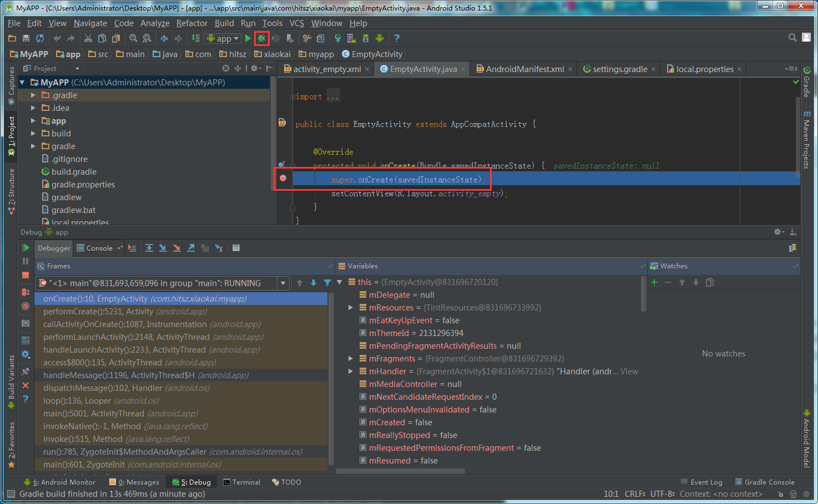Open the Refactor menu
The image size is (818, 504).
click(x=191, y=23)
